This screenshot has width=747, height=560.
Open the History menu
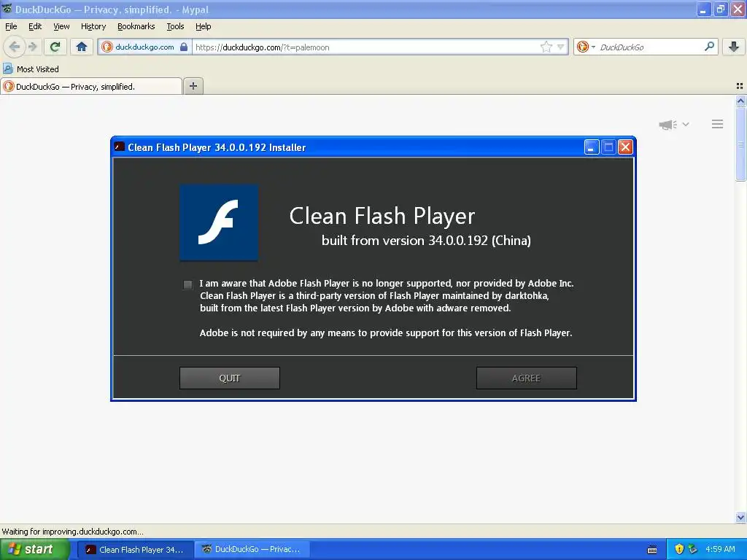pyautogui.click(x=93, y=26)
